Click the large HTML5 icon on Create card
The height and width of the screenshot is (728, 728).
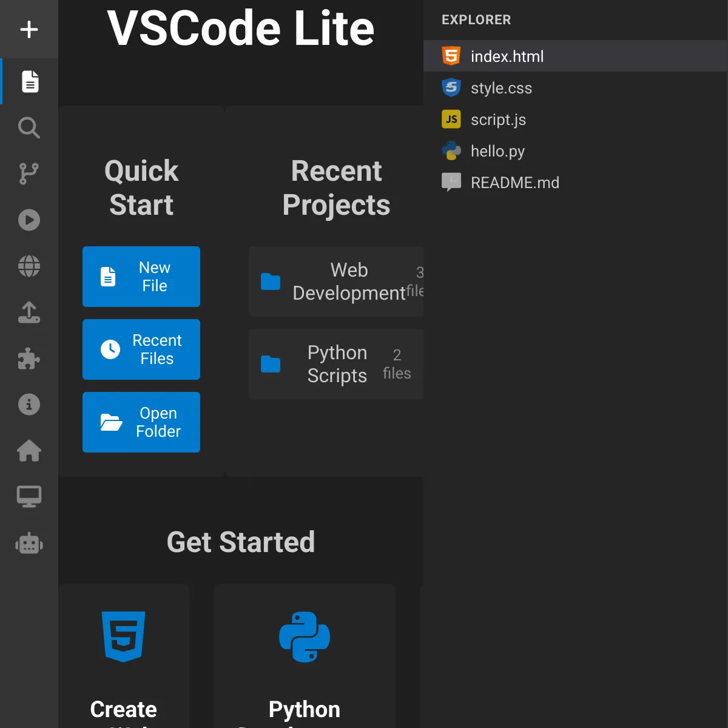124,636
